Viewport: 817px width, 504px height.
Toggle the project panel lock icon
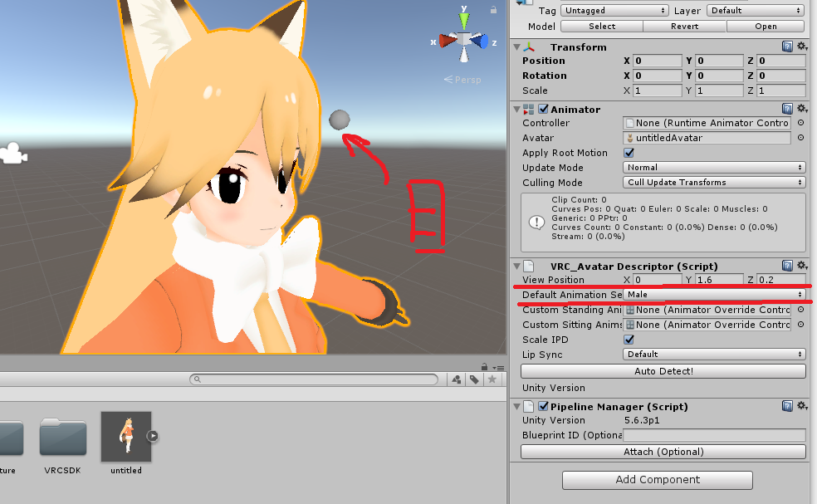point(485,367)
